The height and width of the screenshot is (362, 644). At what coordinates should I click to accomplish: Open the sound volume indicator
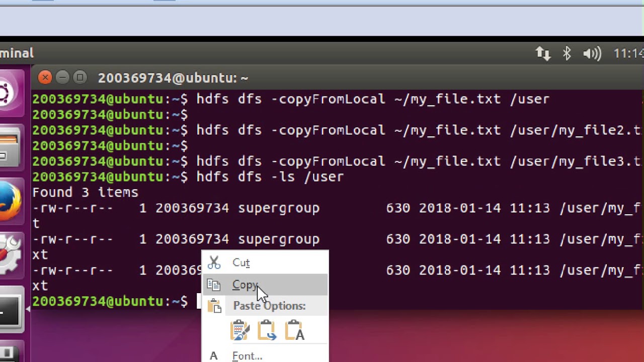(x=592, y=53)
